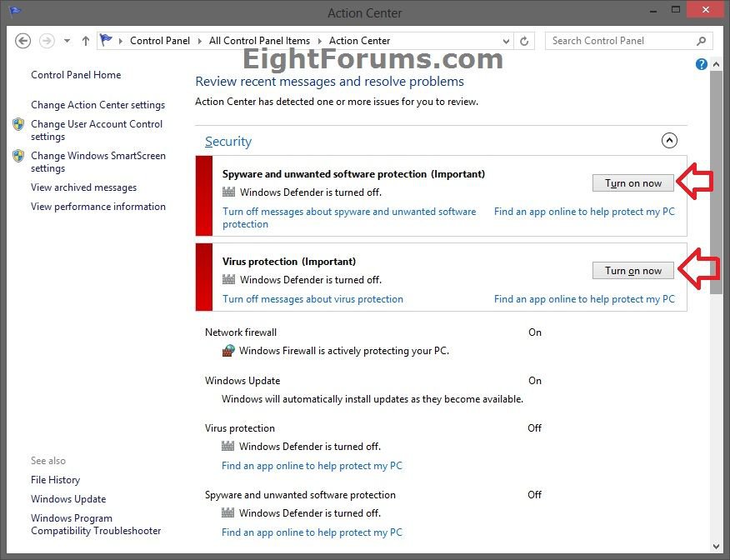
Task: Turn on now for Virus protection
Action: 633,271
